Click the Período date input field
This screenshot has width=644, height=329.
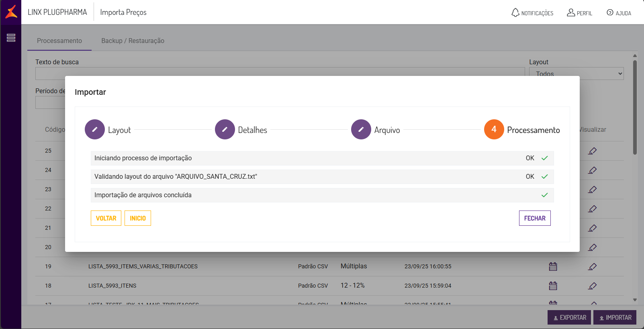50,102
